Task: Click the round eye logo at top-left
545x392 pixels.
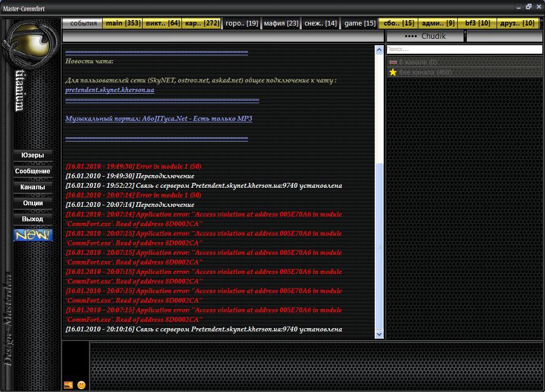Action: pos(30,44)
